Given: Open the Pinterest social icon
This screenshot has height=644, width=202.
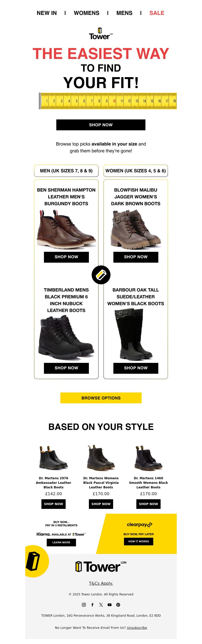Looking at the screenshot, I should point(118,605).
